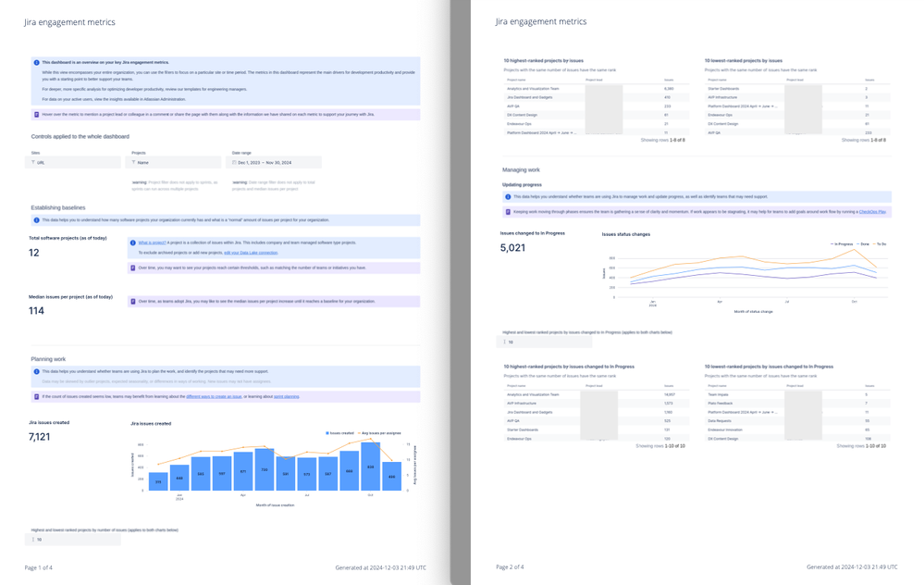The height and width of the screenshot is (585, 924).
Task: Click '10 lowest-ranked projects by issues' table title
Action: (744, 61)
